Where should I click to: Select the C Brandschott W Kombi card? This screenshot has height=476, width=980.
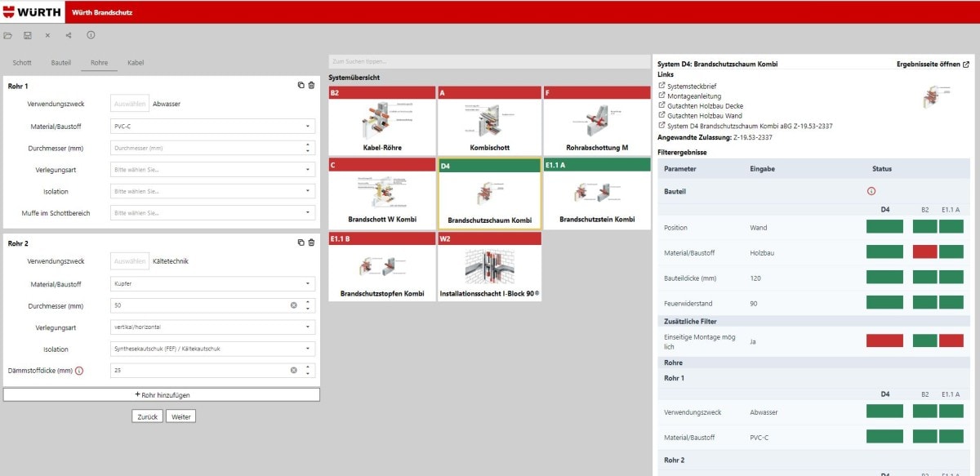381,194
